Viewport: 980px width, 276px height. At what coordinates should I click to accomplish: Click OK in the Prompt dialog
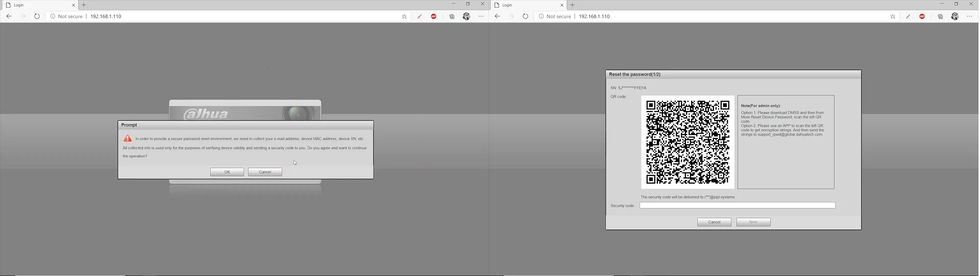coord(227,172)
